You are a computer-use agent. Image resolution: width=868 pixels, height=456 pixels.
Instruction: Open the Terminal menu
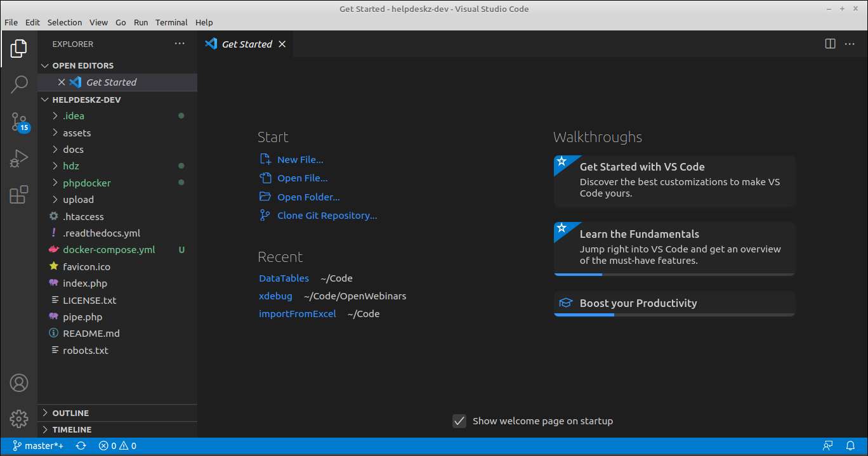[171, 22]
